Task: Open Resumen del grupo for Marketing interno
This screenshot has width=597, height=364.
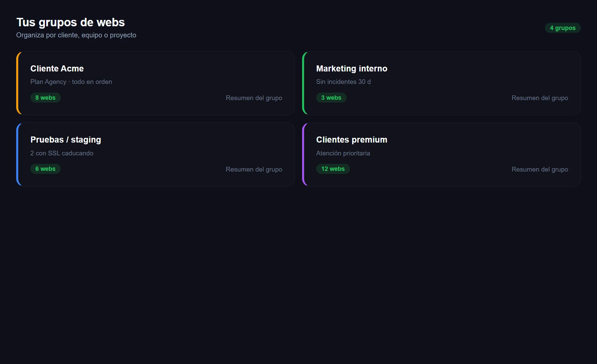Action: pos(539,98)
